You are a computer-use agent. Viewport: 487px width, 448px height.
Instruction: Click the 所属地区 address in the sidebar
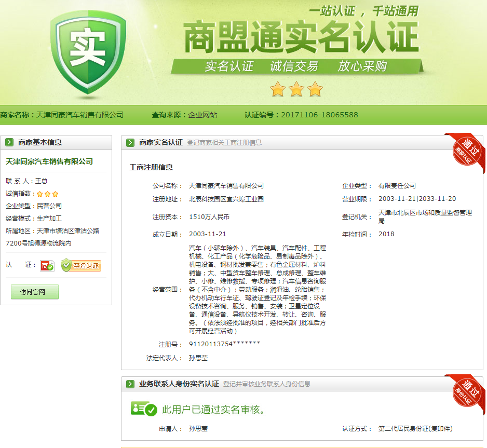coord(52,237)
